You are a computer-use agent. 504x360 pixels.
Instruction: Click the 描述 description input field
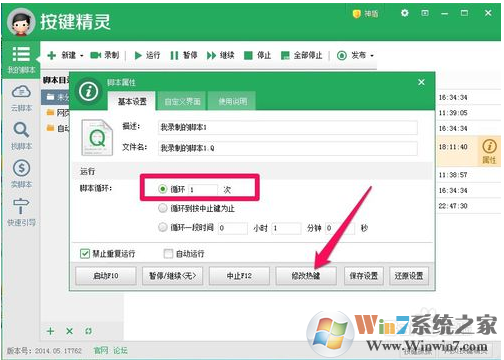tap(288, 127)
